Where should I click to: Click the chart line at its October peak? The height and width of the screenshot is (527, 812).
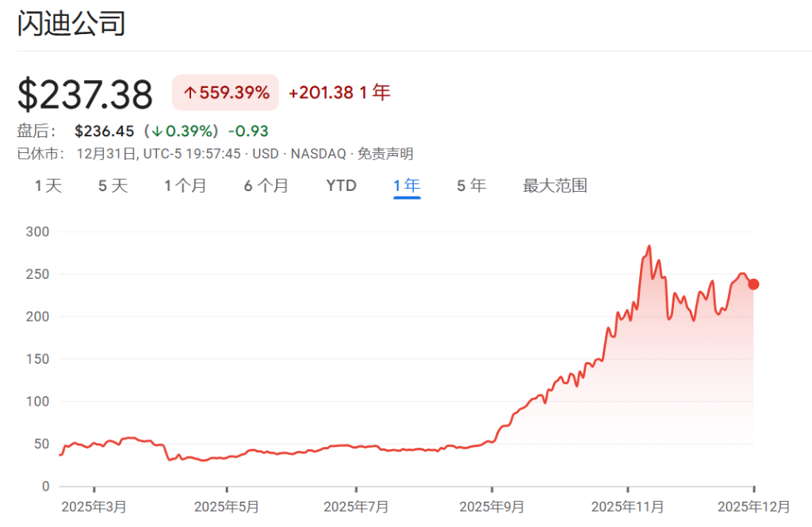[x=649, y=246]
